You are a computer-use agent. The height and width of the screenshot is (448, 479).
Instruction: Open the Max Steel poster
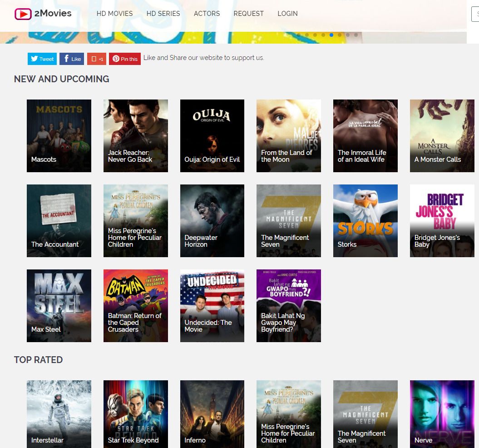point(59,306)
